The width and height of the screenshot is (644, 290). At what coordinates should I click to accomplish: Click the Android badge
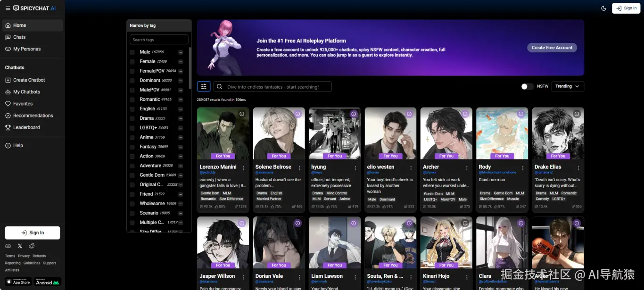(48, 282)
